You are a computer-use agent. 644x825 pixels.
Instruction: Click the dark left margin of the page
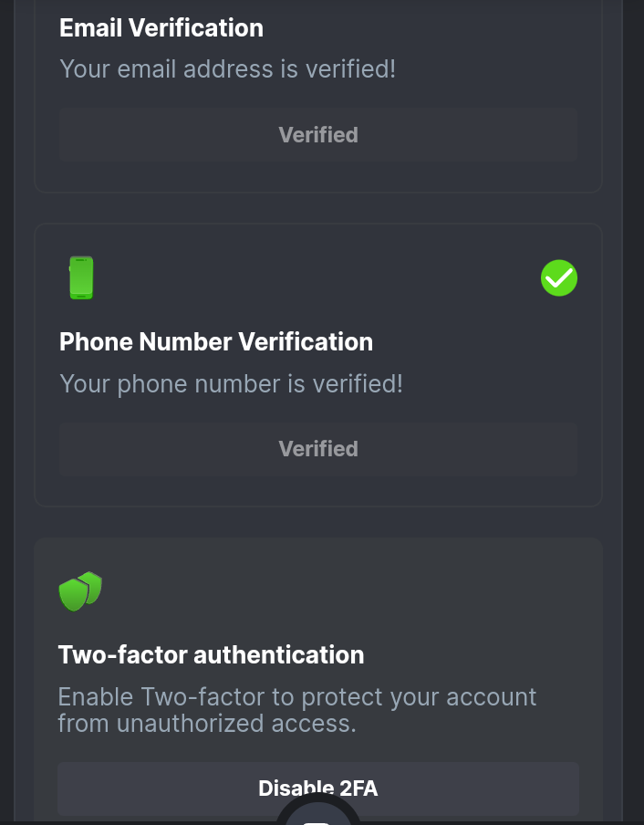6,411
